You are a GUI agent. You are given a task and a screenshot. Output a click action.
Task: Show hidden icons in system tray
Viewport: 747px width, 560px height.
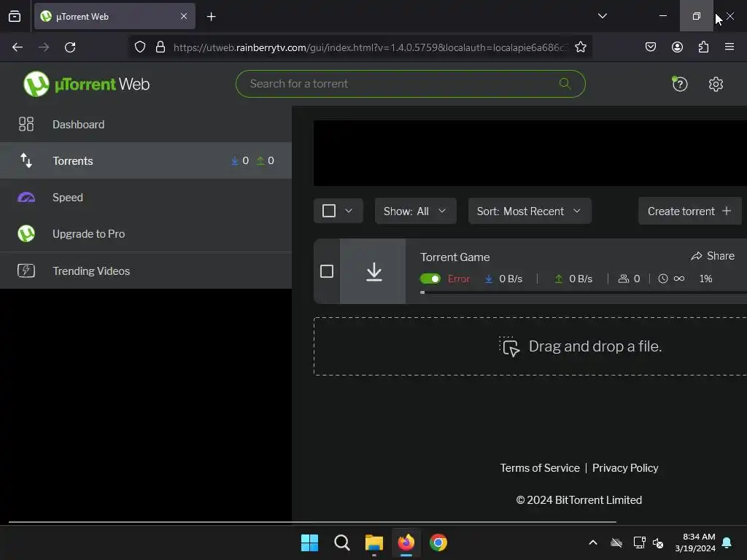593,542
